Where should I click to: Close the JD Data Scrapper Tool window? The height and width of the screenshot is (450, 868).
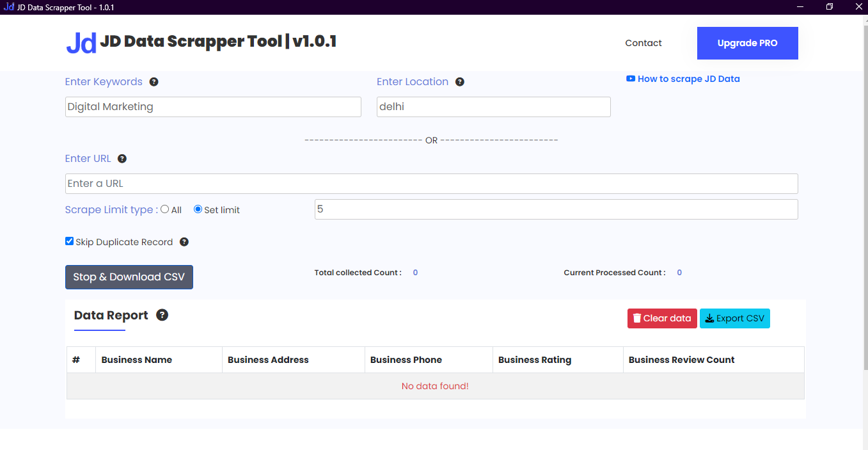[x=858, y=7]
